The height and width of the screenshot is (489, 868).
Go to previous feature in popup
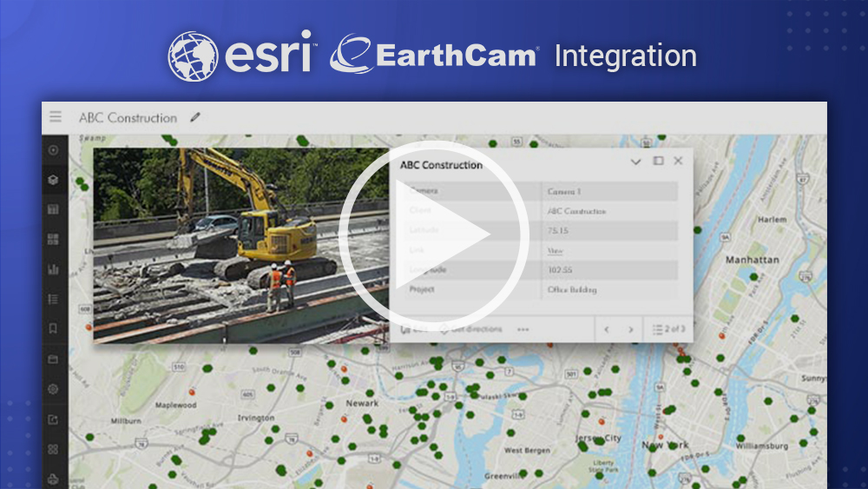(x=607, y=329)
